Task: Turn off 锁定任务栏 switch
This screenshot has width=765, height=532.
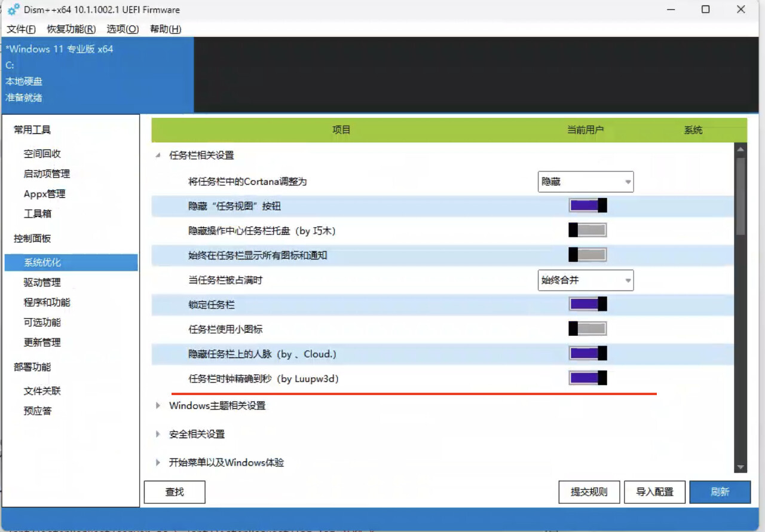Action: (x=587, y=304)
